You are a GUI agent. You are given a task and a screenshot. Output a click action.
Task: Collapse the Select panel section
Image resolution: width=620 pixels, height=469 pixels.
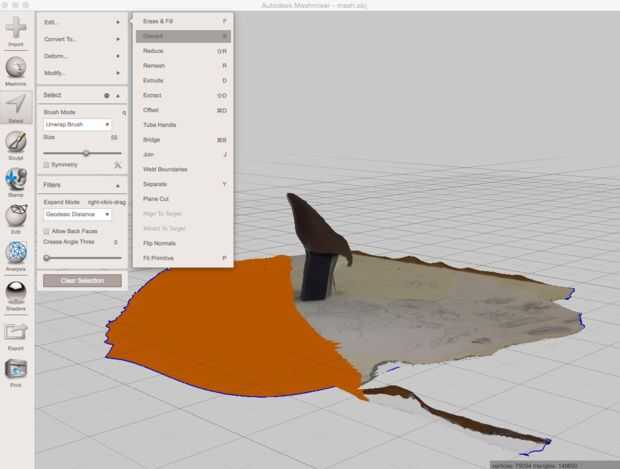[x=118, y=95]
